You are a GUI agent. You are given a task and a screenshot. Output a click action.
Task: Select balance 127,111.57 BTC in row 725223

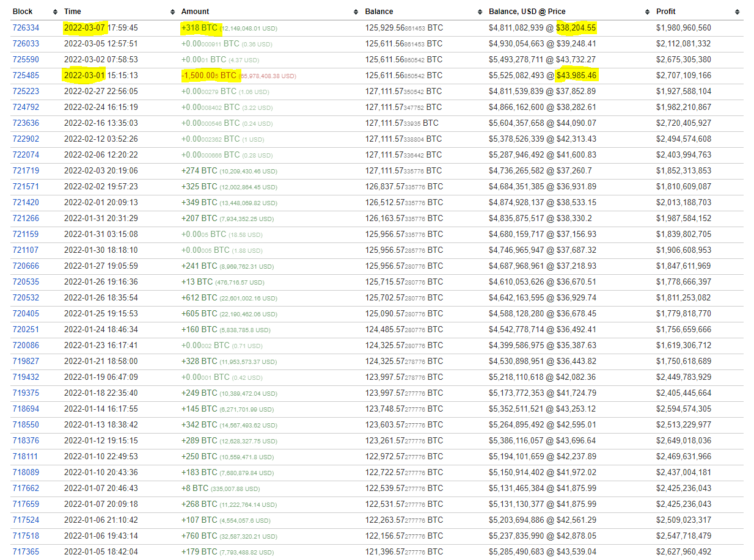(x=404, y=92)
